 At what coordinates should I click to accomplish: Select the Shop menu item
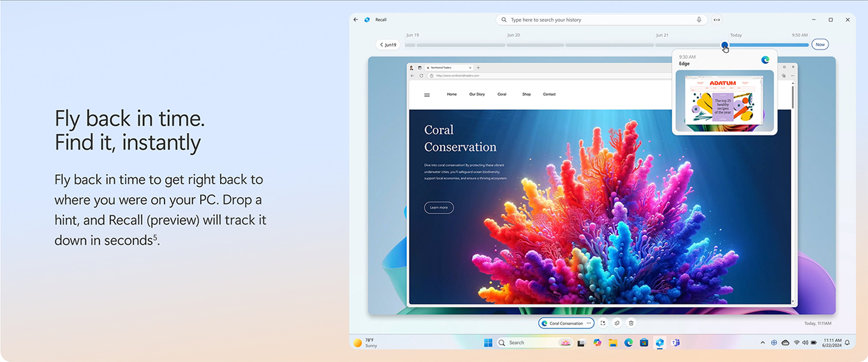[526, 94]
